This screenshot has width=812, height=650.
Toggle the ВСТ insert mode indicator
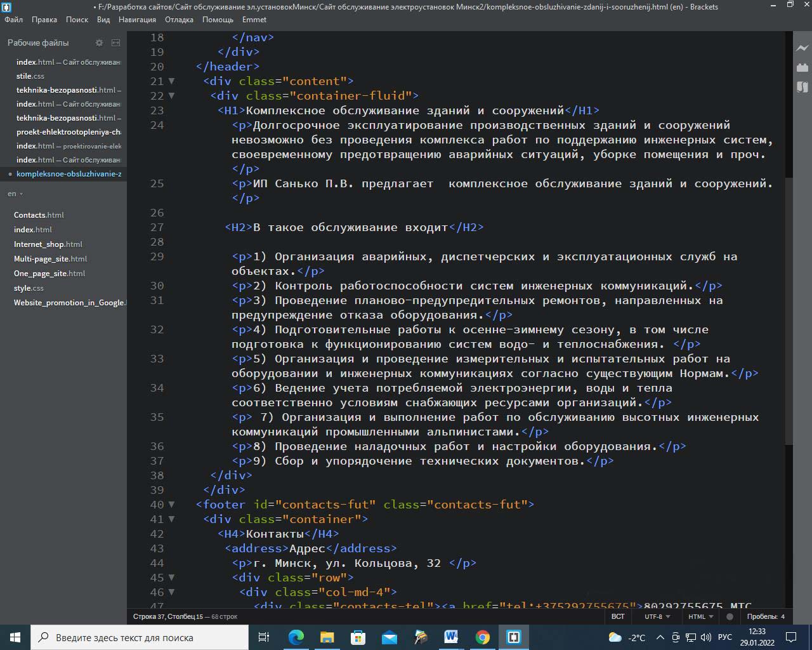(x=618, y=616)
